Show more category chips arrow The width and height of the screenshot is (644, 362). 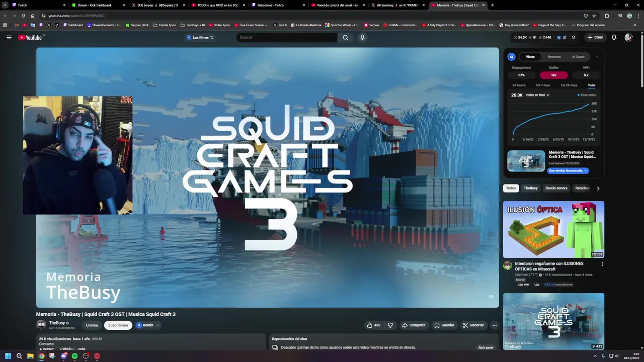(x=598, y=188)
